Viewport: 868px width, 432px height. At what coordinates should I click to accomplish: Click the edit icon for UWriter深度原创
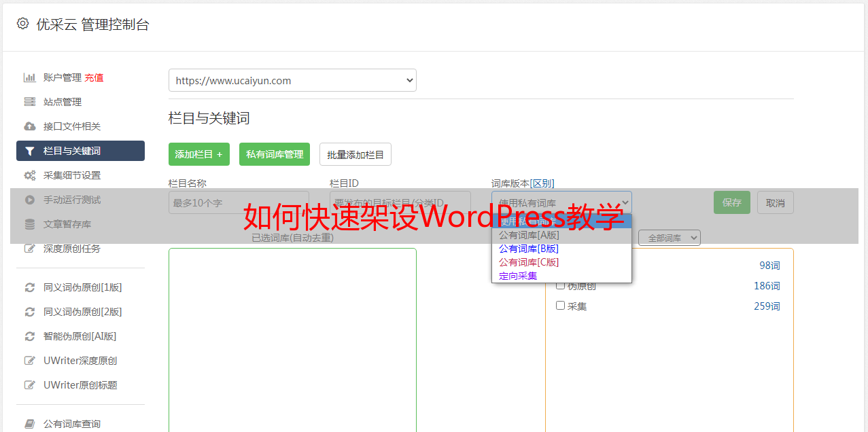pos(30,361)
